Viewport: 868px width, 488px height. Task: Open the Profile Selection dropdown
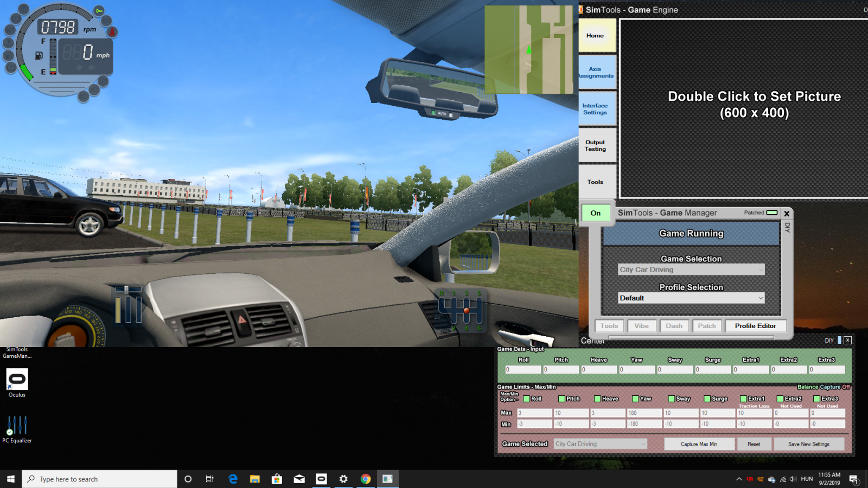[691, 298]
